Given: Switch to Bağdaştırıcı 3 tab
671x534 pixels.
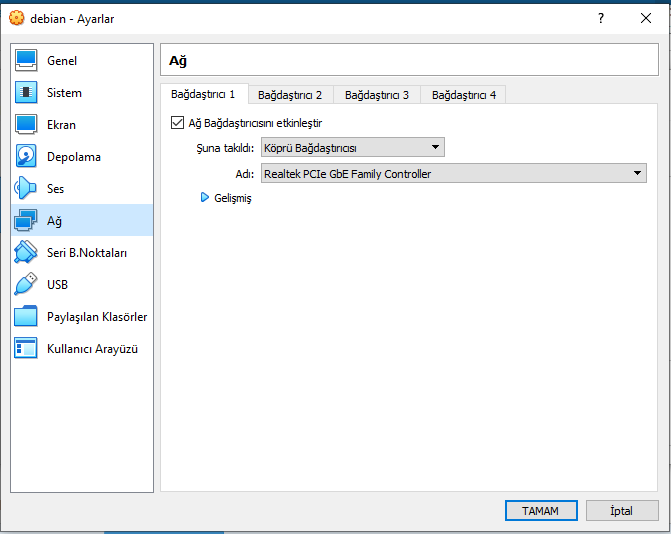Looking at the screenshot, I should [377, 95].
